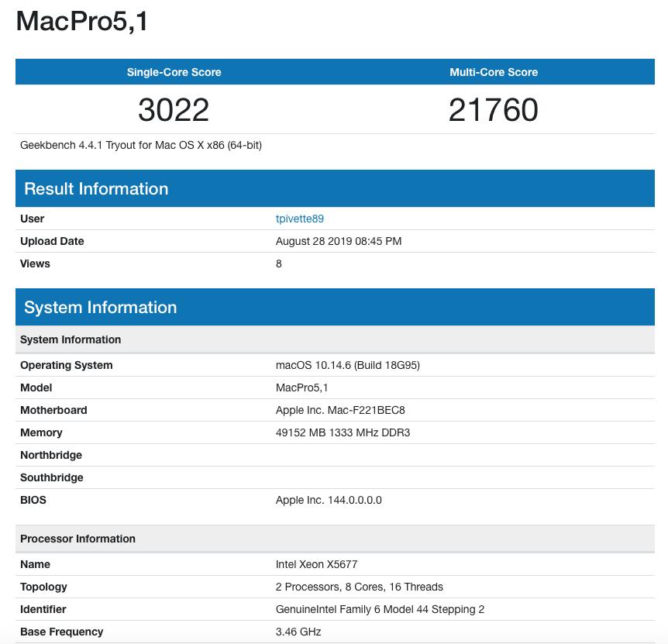Select GenuineIntel Family 6 Model 44 Stepping 2

(380, 610)
